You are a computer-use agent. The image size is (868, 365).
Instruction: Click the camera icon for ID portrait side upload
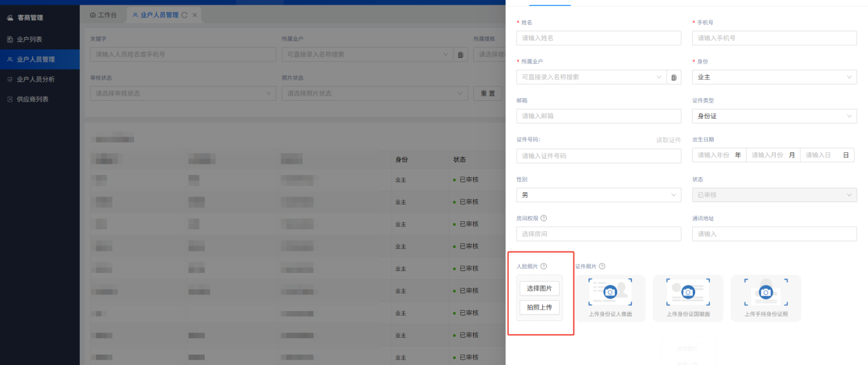pos(610,292)
